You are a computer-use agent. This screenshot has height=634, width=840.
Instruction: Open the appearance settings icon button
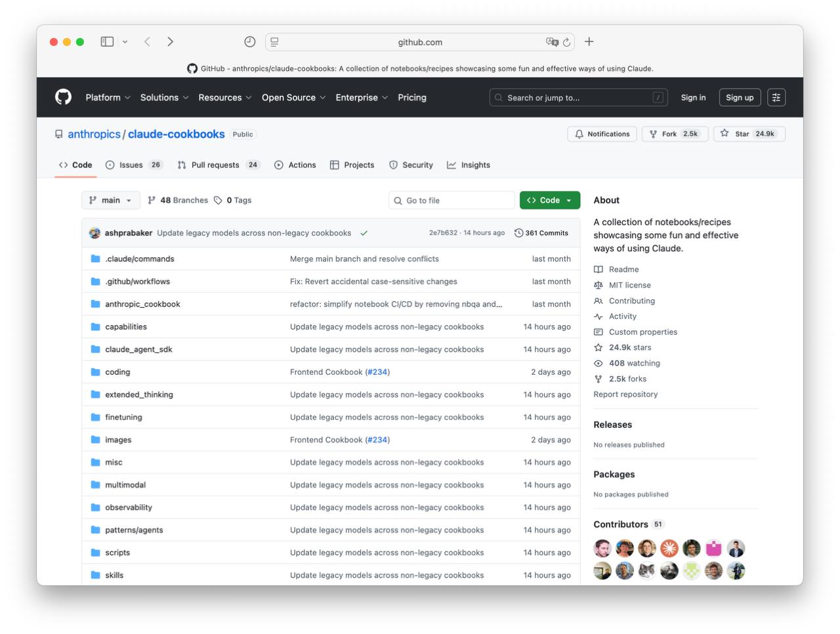point(776,97)
